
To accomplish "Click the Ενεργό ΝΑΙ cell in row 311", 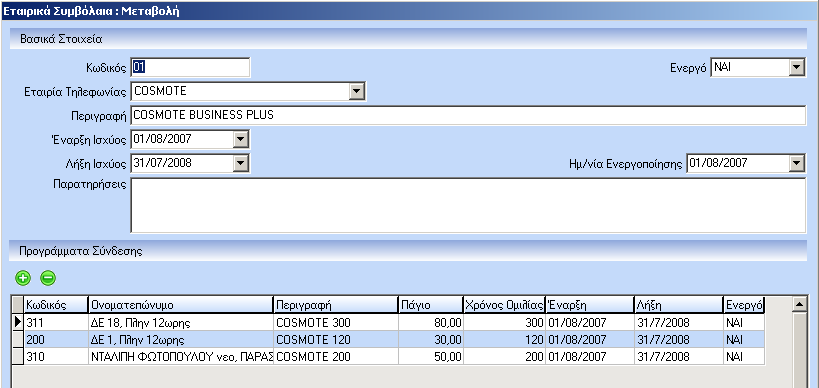I will [x=744, y=322].
